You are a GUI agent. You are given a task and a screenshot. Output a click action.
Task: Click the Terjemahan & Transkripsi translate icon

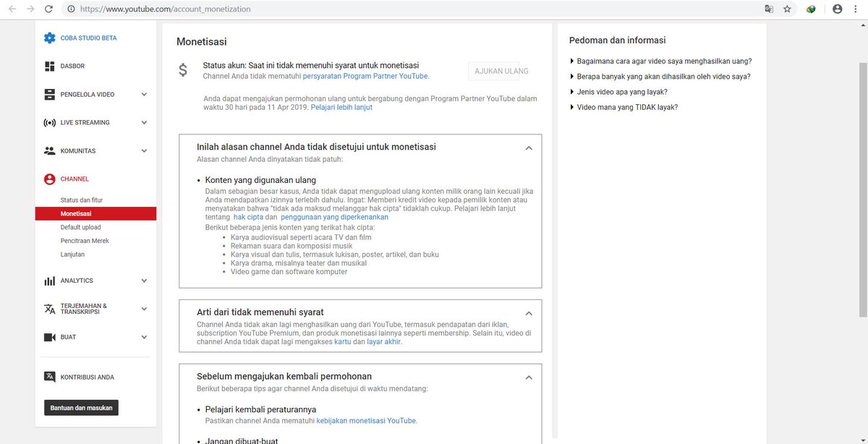[49, 309]
